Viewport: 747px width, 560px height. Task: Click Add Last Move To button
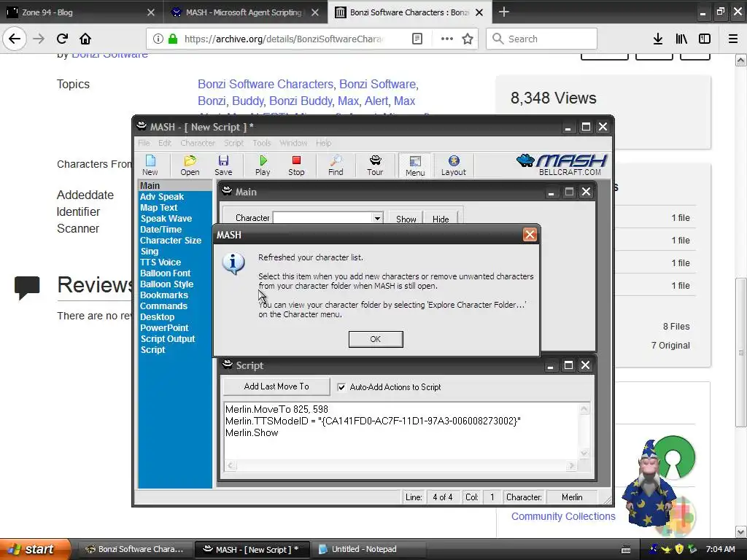point(276,386)
